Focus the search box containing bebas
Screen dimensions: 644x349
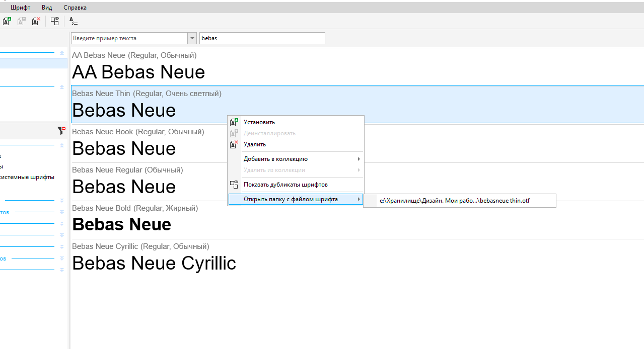coord(262,38)
